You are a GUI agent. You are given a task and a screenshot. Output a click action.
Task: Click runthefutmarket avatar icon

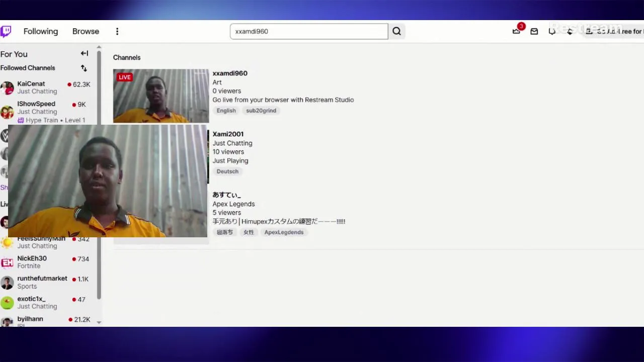point(7,283)
